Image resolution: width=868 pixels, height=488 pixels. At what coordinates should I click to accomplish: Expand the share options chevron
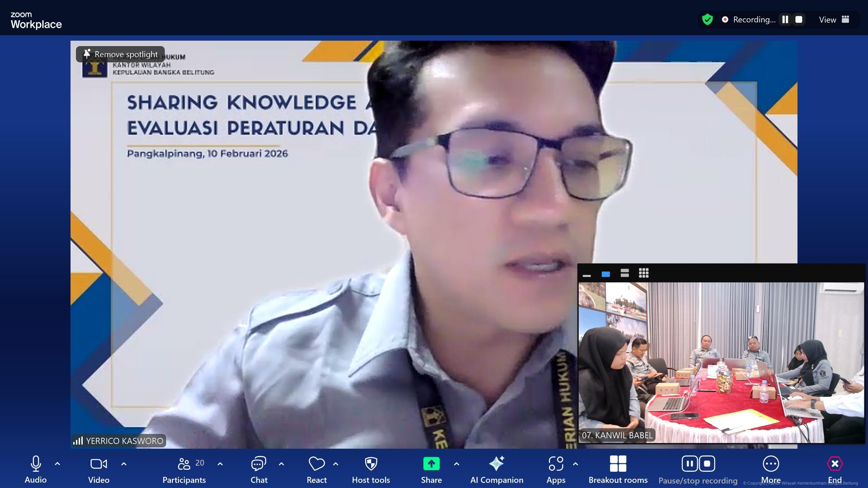[456, 464]
